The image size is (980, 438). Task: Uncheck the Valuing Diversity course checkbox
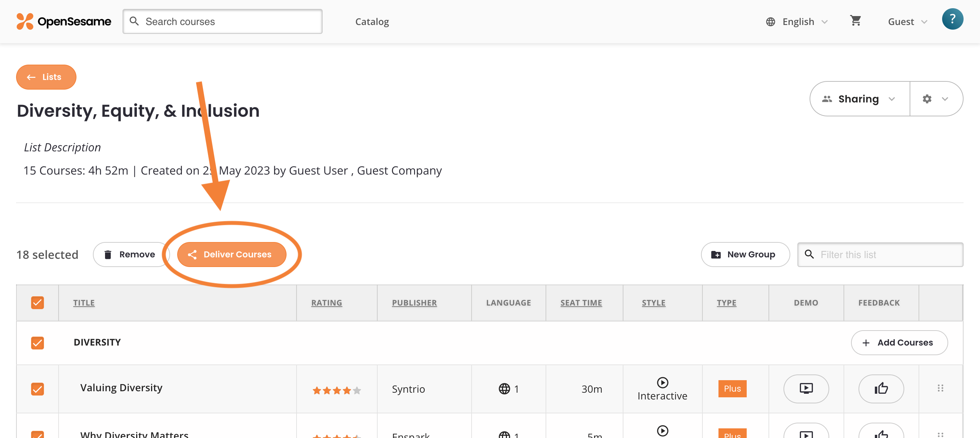click(x=37, y=389)
